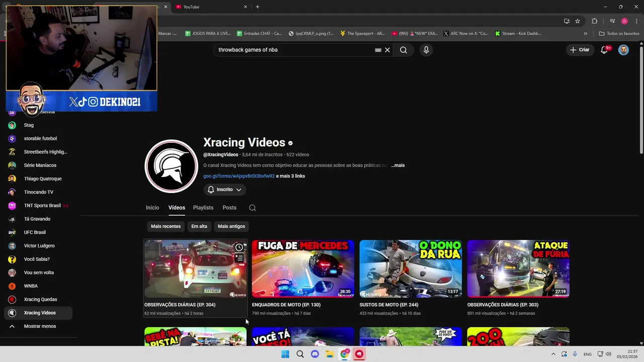Screen dimensions: 644x362
Task: Filter videos by Mais recentes
Action: pyautogui.click(x=166, y=226)
